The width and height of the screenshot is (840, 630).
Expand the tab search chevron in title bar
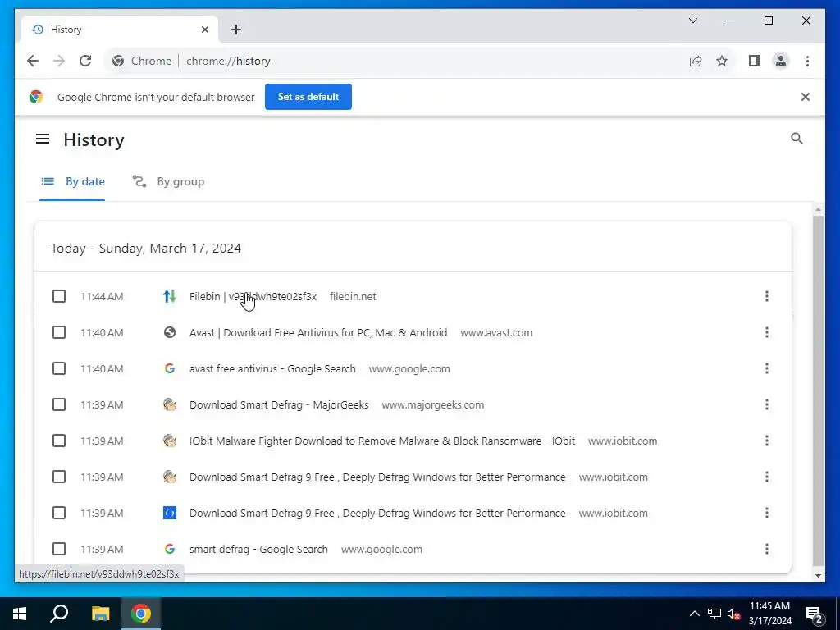tap(692, 21)
